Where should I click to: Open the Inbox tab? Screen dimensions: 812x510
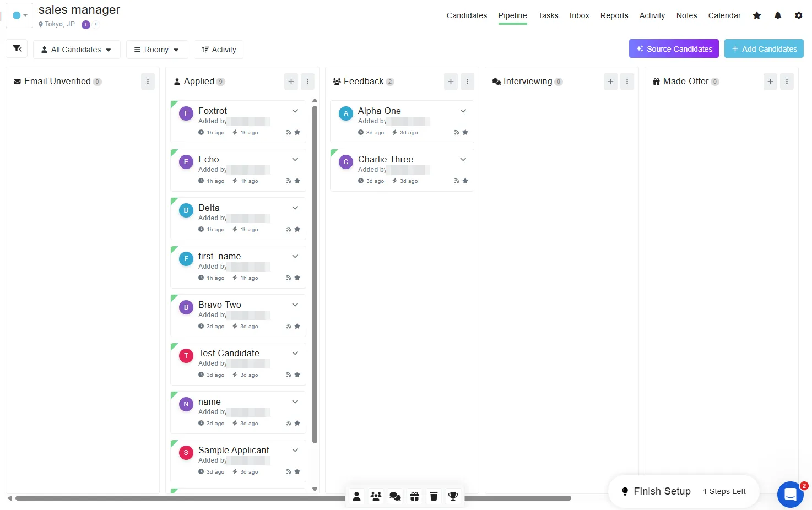click(x=580, y=15)
